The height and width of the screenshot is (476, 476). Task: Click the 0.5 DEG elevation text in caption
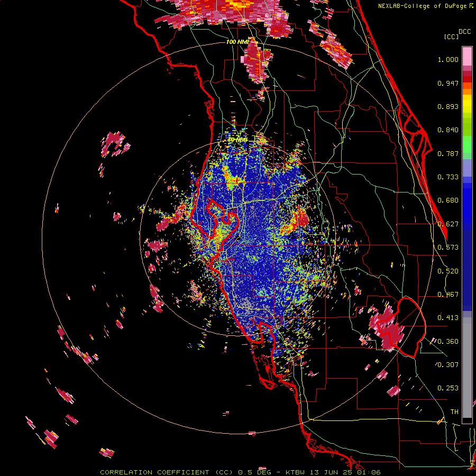tap(255, 472)
